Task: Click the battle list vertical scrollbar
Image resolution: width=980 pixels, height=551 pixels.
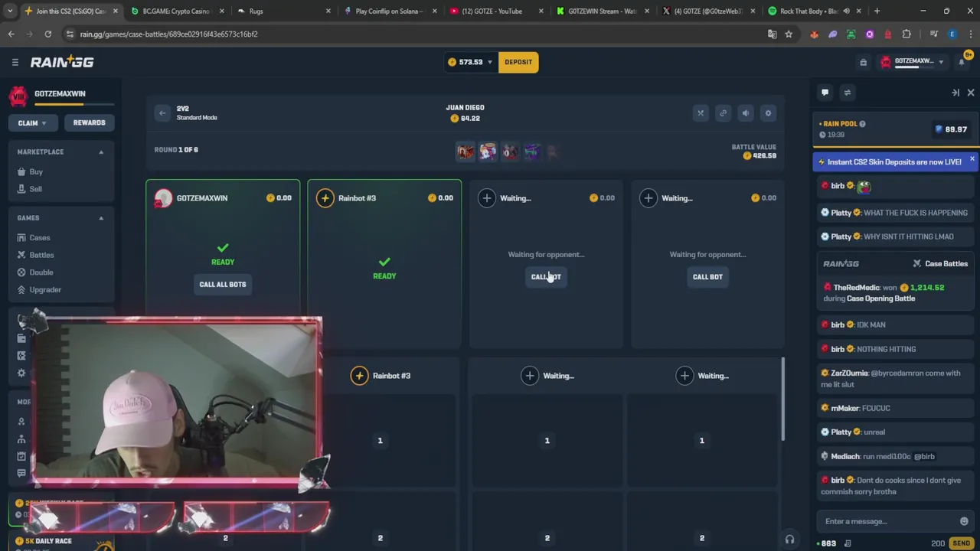Action: tap(782, 399)
